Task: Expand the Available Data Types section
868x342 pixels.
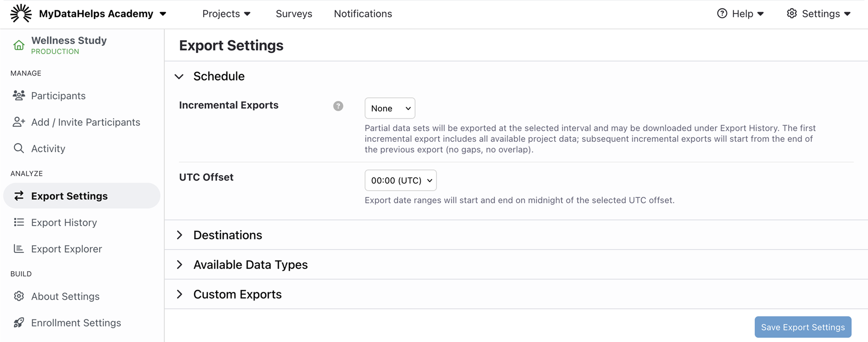Action: (180, 265)
